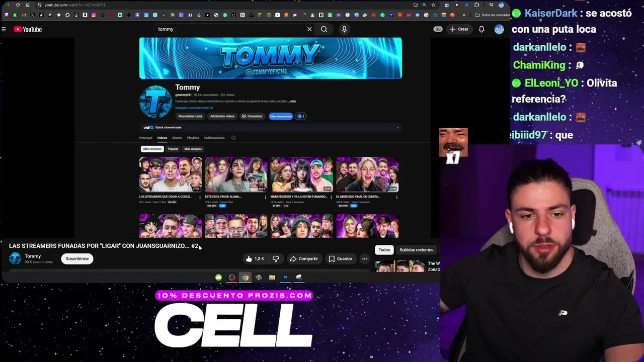
Task: Like the video with thumbs up
Action: coord(255,259)
